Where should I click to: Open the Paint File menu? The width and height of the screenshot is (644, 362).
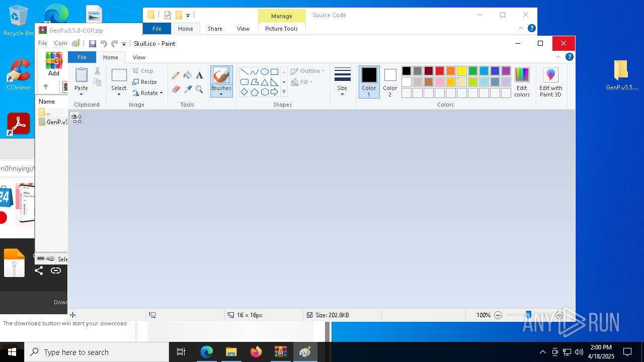click(x=82, y=57)
